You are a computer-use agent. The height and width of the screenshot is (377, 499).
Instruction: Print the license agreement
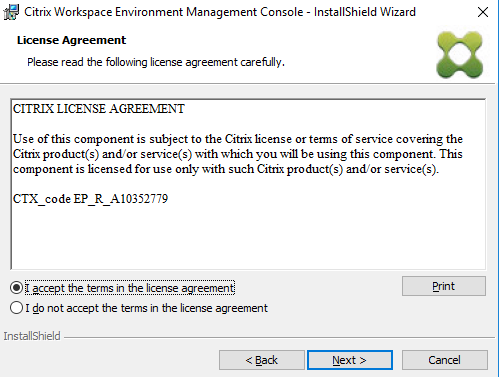tap(444, 286)
